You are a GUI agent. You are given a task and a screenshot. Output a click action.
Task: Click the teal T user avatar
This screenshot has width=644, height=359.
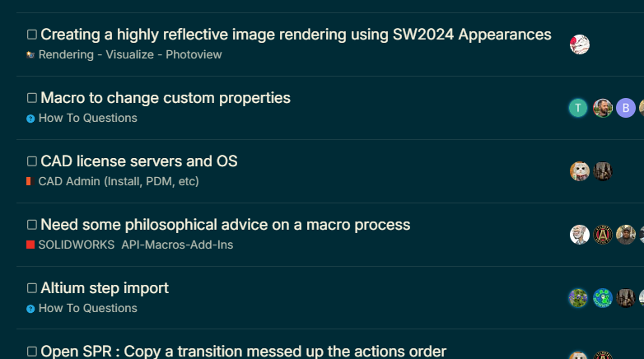point(578,108)
